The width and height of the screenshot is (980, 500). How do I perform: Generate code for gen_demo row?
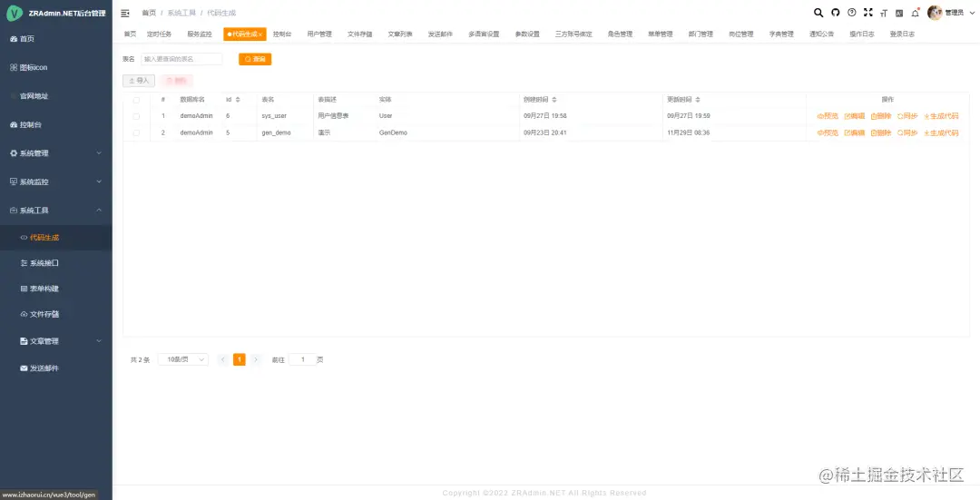coord(941,133)
